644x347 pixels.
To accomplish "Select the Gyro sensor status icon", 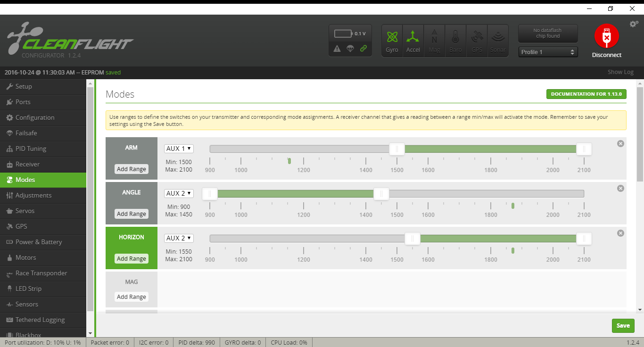I will 392,40.
